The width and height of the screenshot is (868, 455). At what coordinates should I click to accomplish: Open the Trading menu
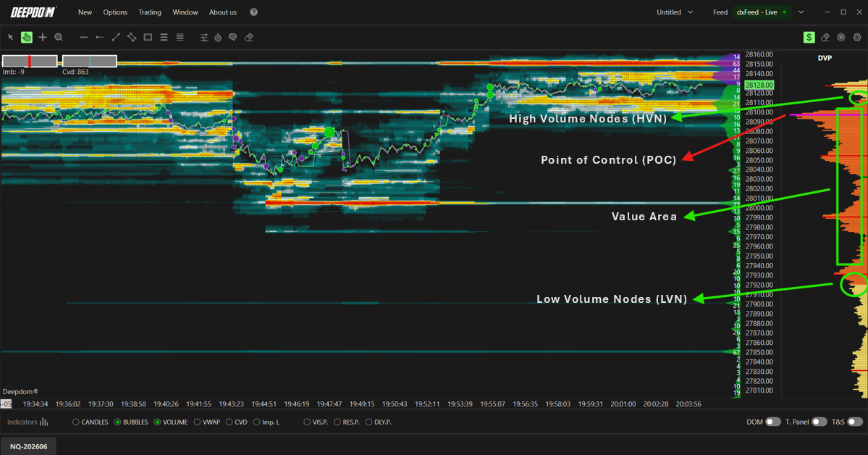coord(150,12)
